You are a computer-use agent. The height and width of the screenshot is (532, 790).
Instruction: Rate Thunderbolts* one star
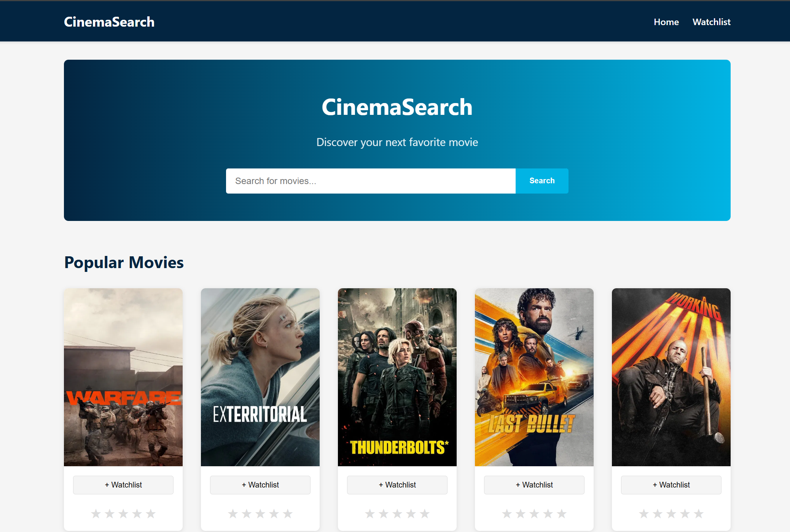click(x=370, y=514)
